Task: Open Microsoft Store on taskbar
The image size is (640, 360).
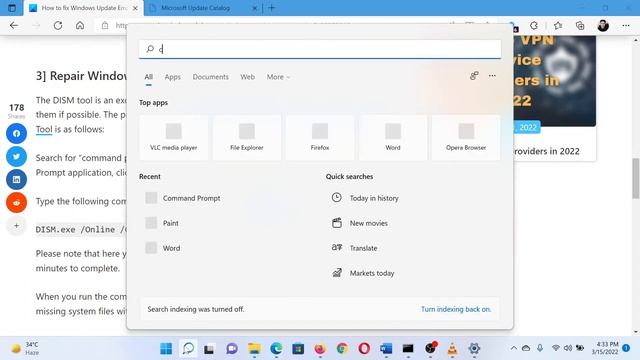Action: click(x=298, y=349)
